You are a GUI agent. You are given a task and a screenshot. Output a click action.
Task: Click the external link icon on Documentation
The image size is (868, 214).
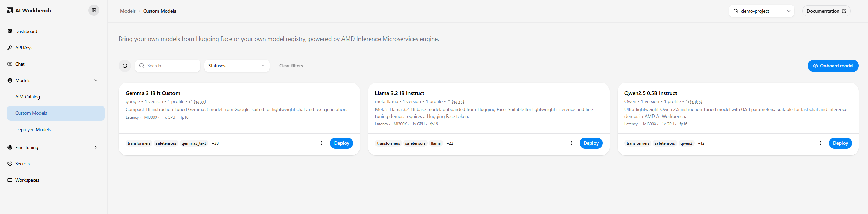(844, 11)
